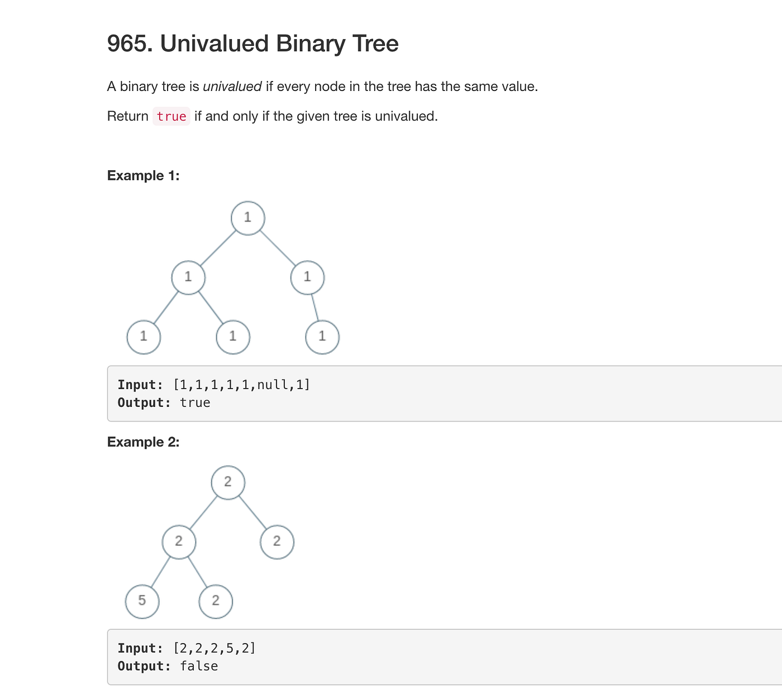Click the root node 2 in Example 2 tree

228,482
